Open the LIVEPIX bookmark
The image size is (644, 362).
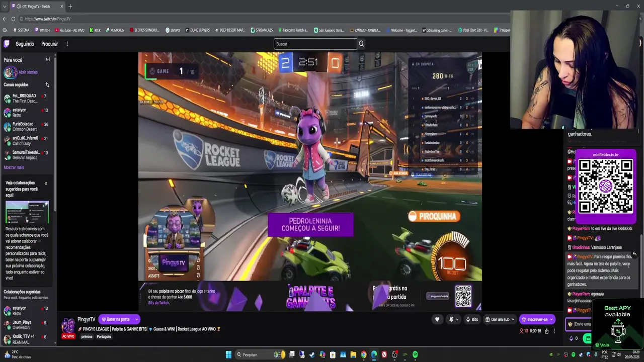(x=173, y=30)
